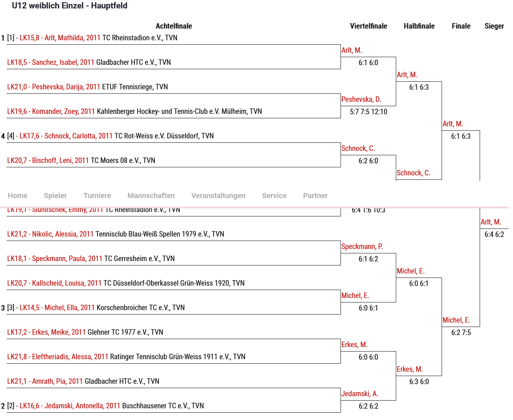Open Peshevska, Darija's full-name entry
Viewport: 513px width, 420px height.
coord(53,87)
